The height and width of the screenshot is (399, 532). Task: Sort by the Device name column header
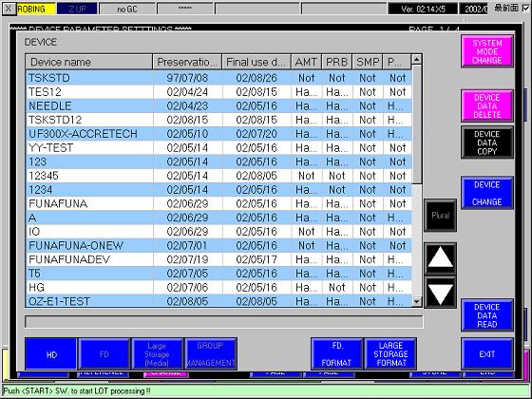[89, 62]
